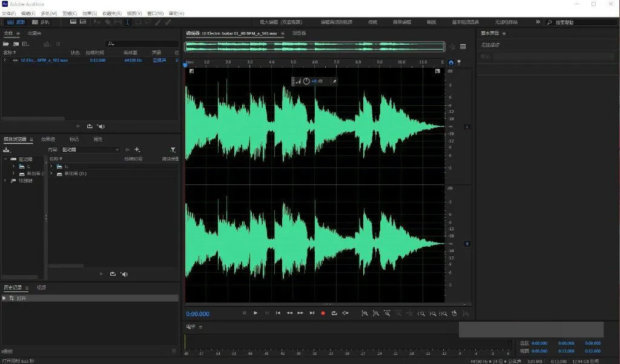The height and width of the screenshot is (364, 620).
Task: Click Play in the editor transport bar
Action: [x=256, y=313]
